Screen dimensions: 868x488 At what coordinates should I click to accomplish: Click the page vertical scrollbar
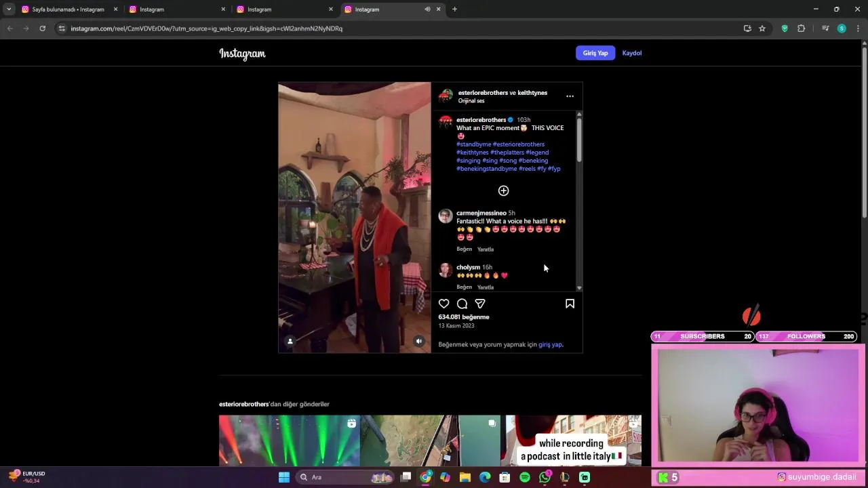[864, 133]
